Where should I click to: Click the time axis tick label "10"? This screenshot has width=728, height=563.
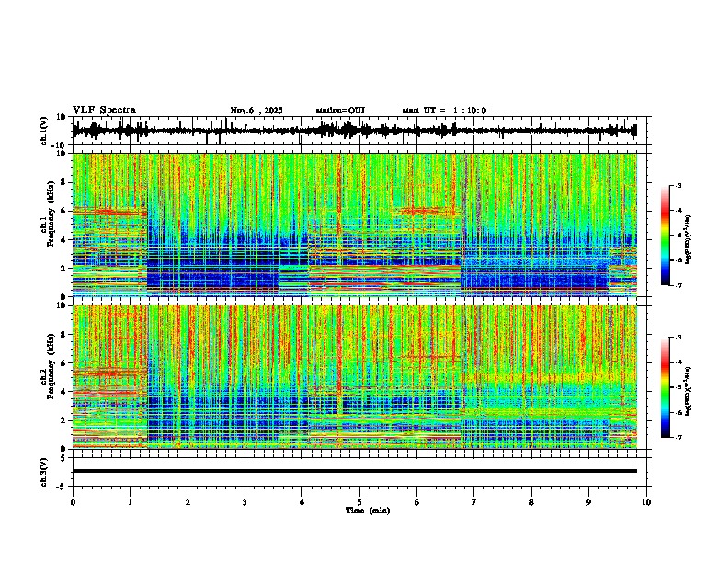[646, 502]
